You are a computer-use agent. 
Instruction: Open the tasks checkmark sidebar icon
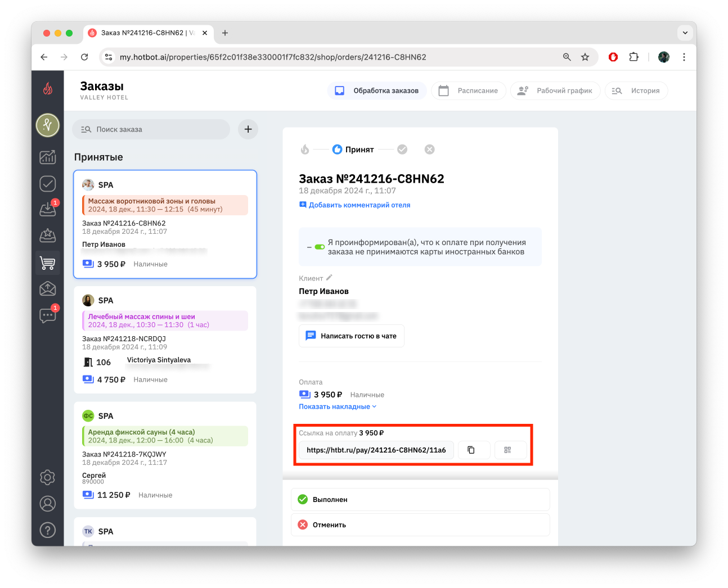pyautogui.click(x=48, y=184)
